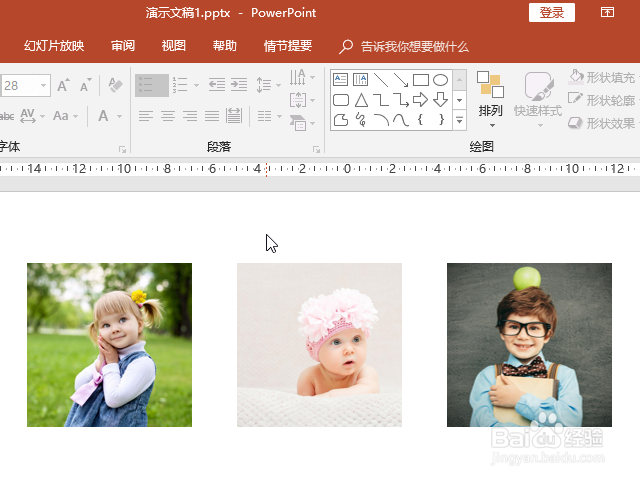Screen dimensions: 640x480
Task: Select the arc shape
Action: 381,120
